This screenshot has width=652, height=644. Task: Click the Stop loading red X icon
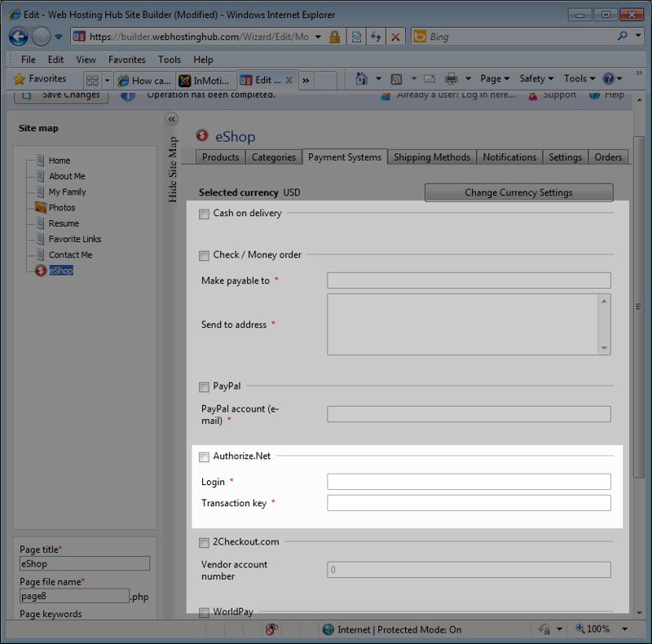click(x=395, y=37)
